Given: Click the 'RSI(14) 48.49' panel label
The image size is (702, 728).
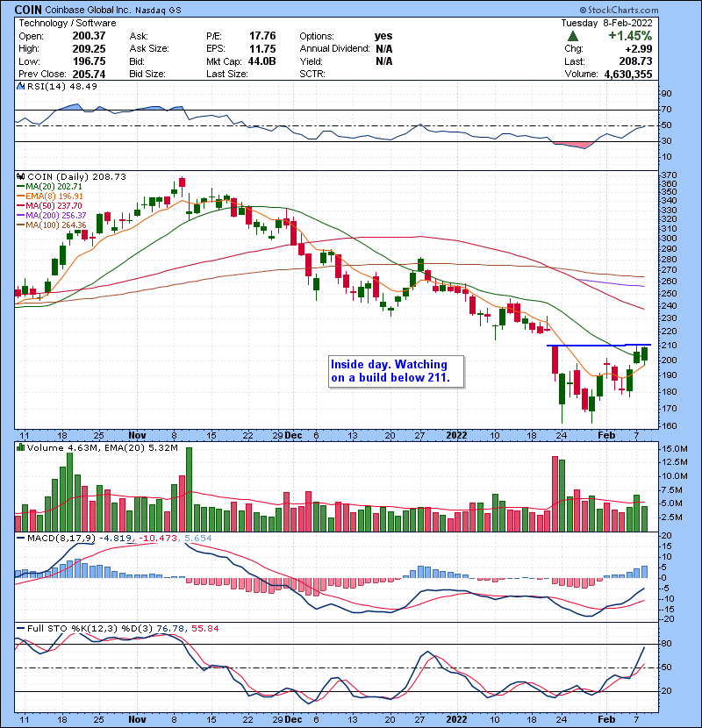Looking at the screenshot, I should 62,86.
